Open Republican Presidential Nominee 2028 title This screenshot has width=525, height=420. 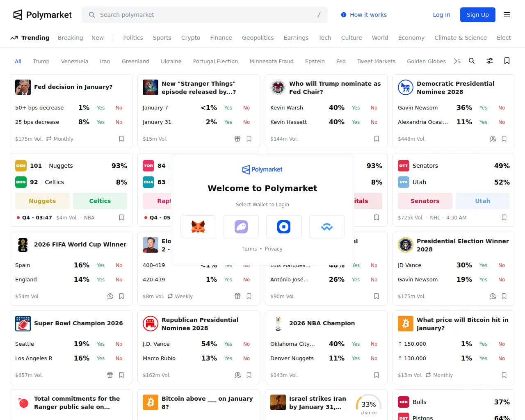click(200, 324)
